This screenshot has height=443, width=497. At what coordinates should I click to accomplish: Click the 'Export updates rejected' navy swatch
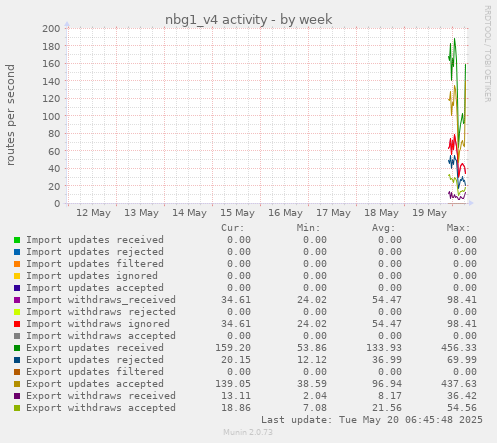[17, 360]
